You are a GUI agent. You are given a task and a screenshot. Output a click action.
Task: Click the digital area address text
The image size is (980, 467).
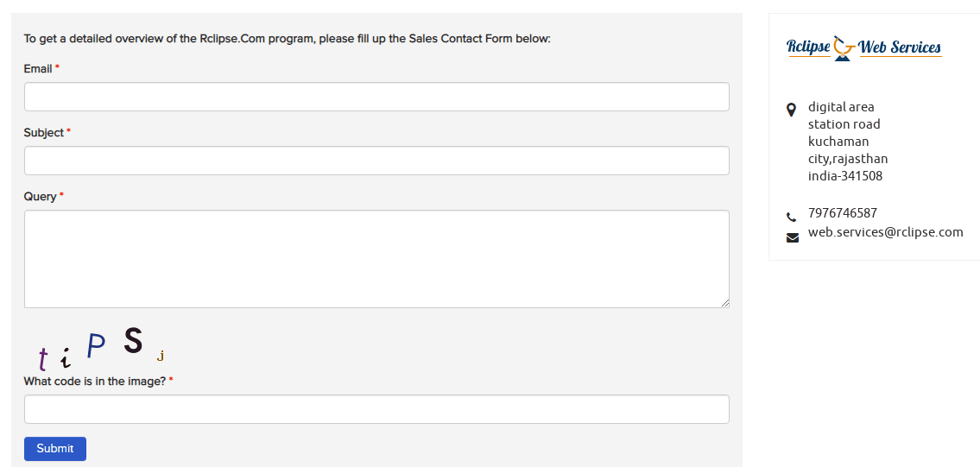point(841,107)
